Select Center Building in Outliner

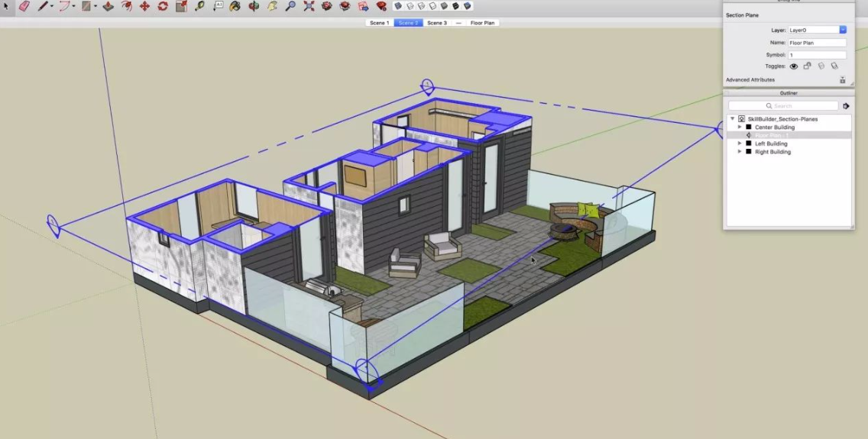coord(775,128)
